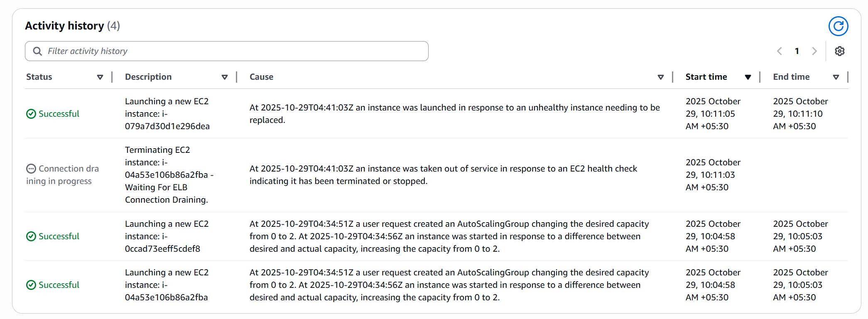Click the first row's Successful check icon
Screen dimensions: 868x319
click(31, 114)
